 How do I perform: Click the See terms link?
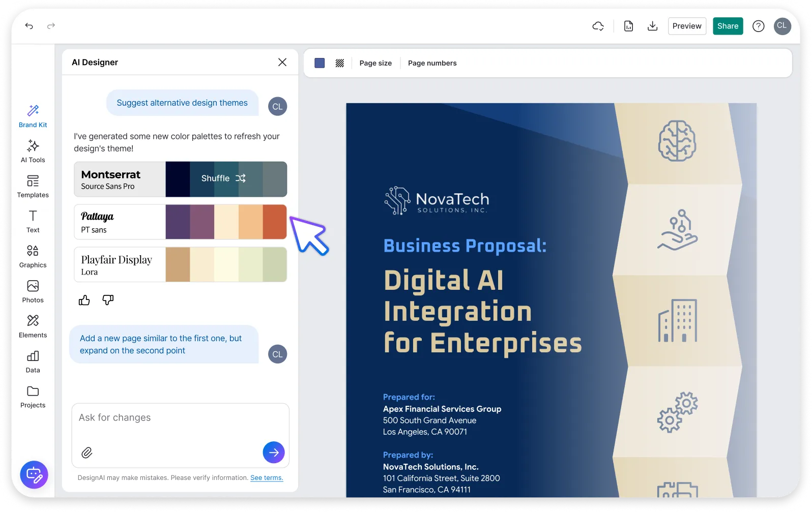267,478
